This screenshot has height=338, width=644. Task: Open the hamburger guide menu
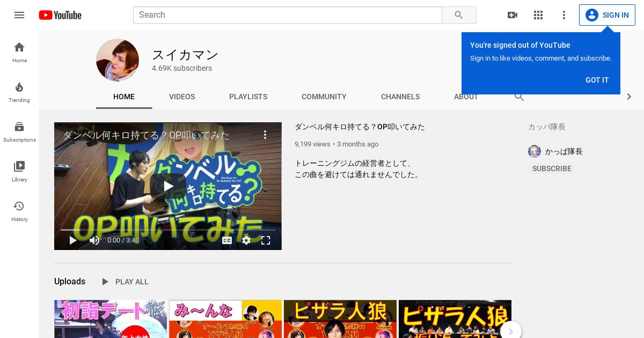[19, 15]
